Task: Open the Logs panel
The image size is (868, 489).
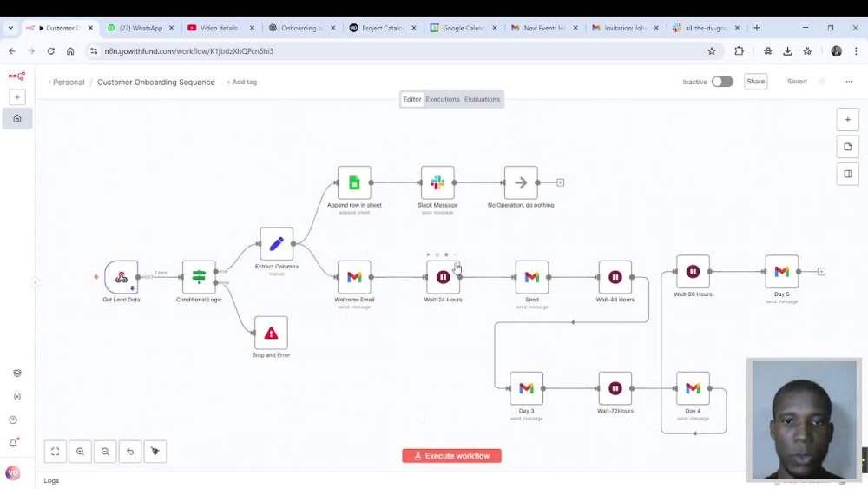Action: pos(51,480)
